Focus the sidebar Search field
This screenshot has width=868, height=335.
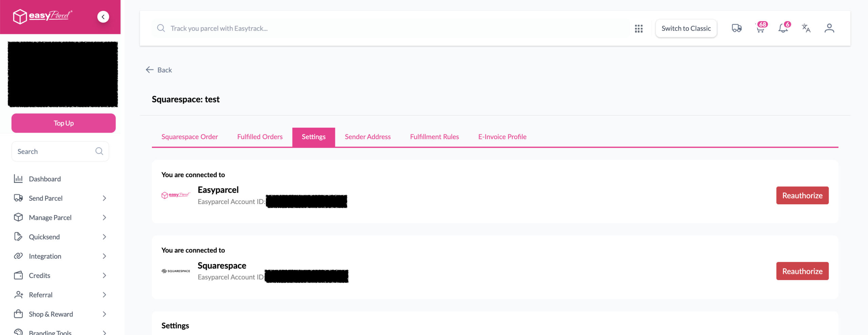coord(60,151)
